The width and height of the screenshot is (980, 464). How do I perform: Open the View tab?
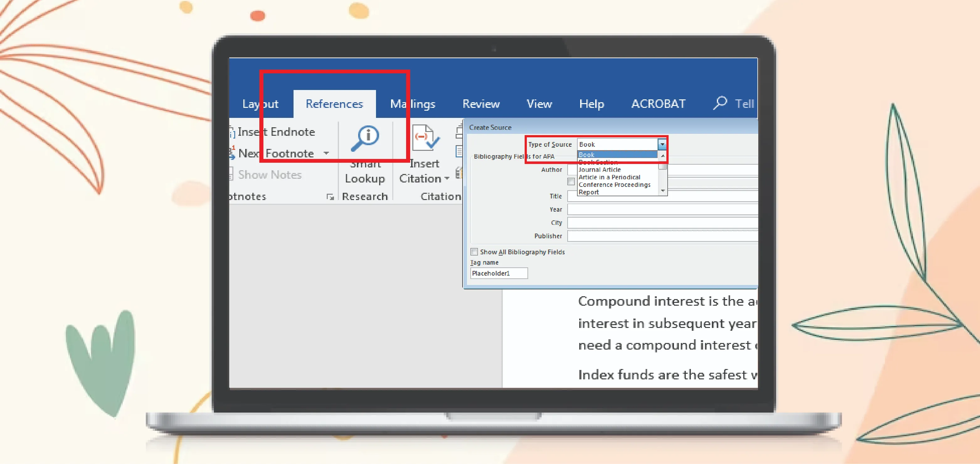[x=539, y=104]
